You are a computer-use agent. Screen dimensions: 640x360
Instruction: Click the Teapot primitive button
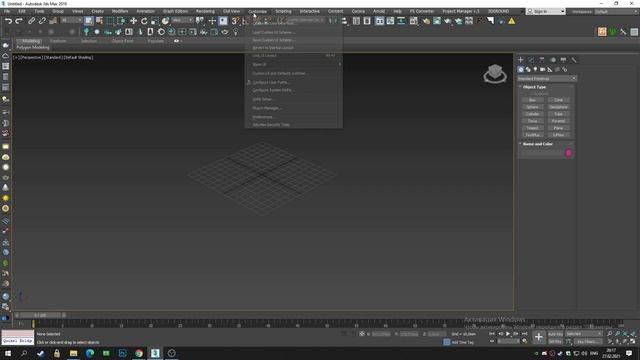point(532,128)
